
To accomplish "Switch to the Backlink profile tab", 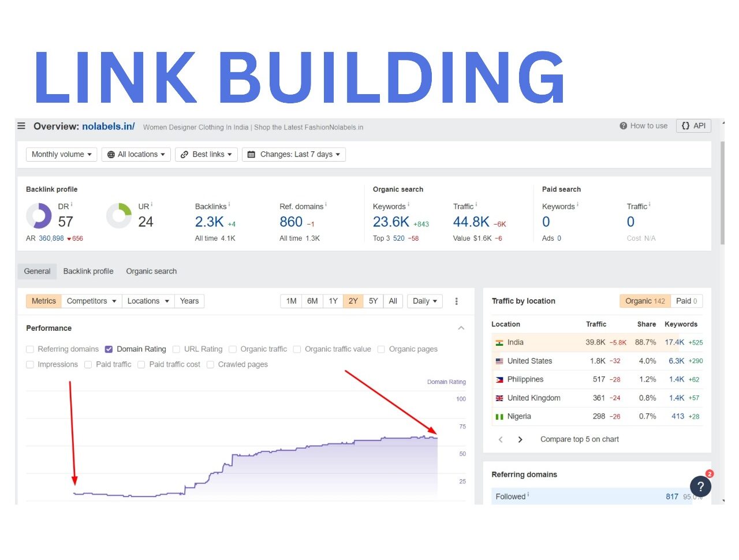I will click(x=88, y=271).
